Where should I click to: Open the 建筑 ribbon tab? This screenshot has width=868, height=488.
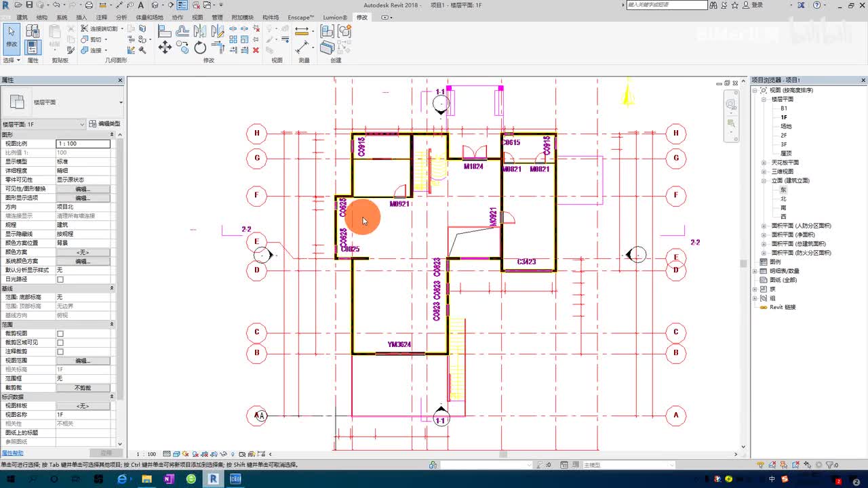[22, 17]
